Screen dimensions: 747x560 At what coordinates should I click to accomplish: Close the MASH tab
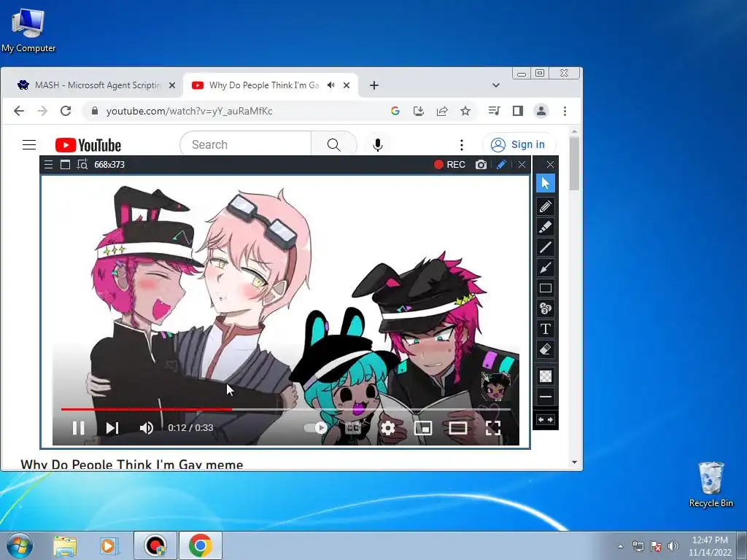coord(172,85)
